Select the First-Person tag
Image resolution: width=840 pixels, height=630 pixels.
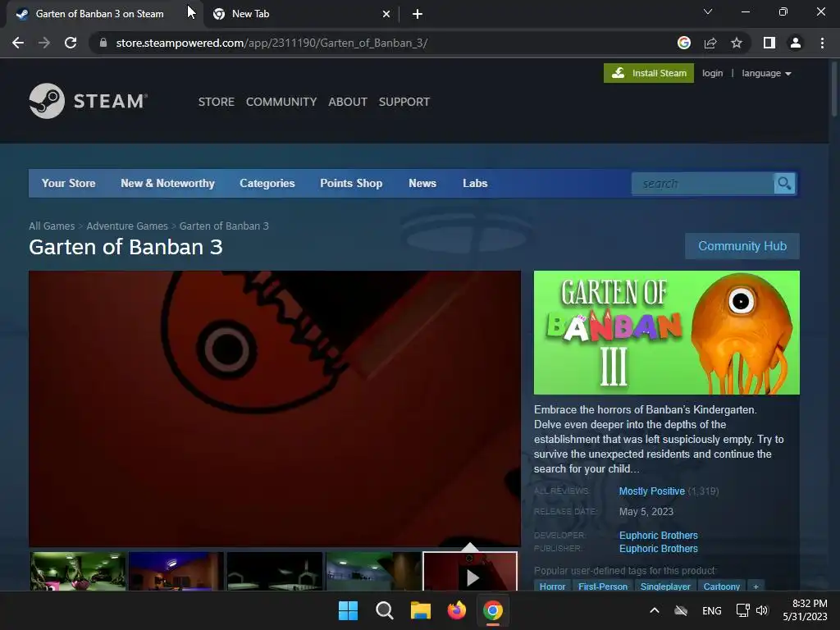603,587
